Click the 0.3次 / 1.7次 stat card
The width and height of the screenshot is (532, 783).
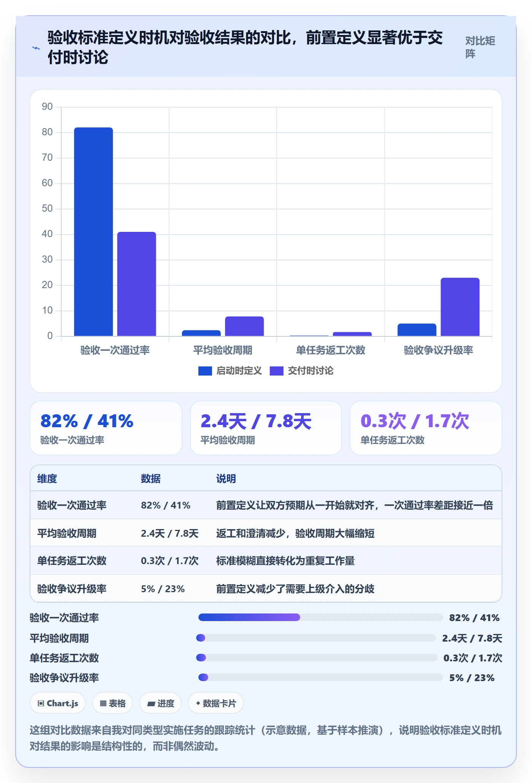(x=426, y=428)
